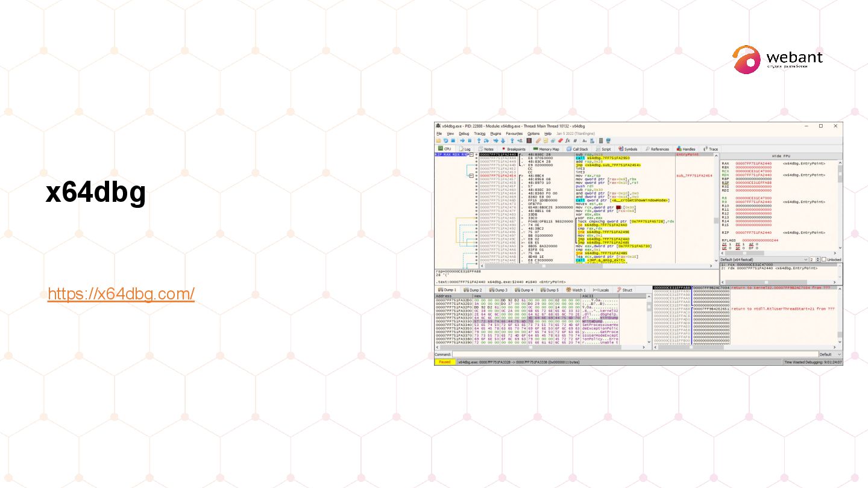Viewport: 868px width, 488px height.
Task: Select the Struct tab
Action: [624, 290]
